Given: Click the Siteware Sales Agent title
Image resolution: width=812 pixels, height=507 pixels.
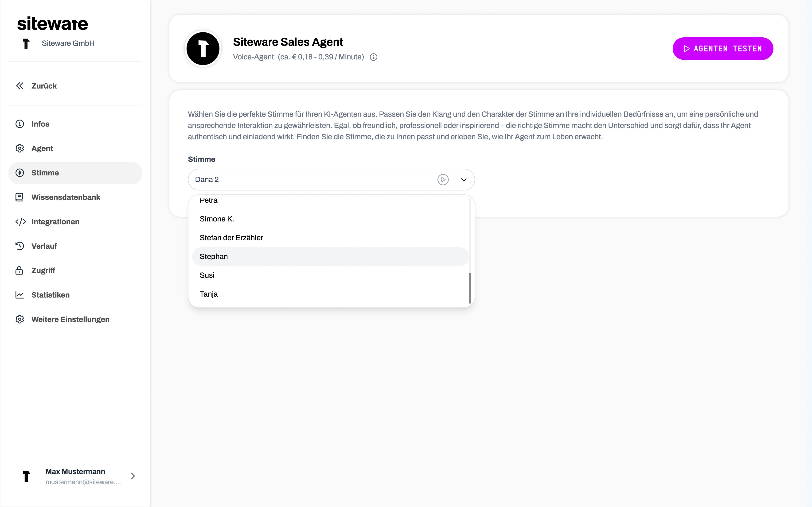Looking at the screenshot, I should click(x=288, y=42).
